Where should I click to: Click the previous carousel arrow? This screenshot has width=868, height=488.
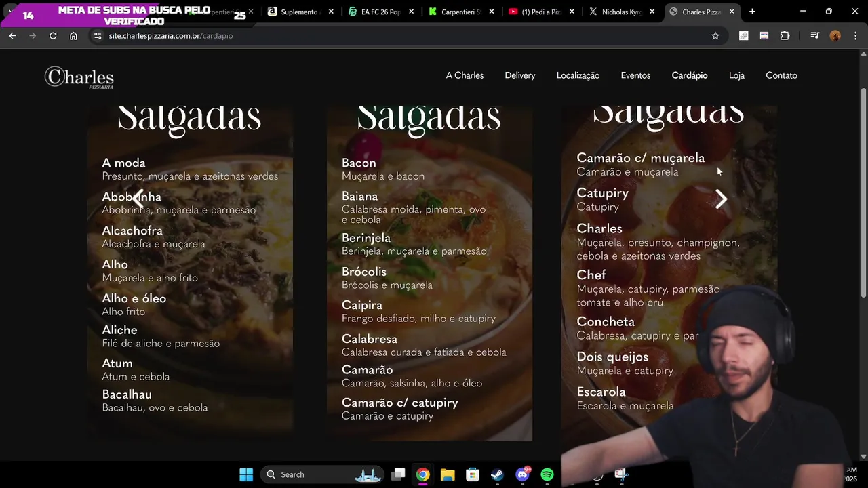(138, 199)
